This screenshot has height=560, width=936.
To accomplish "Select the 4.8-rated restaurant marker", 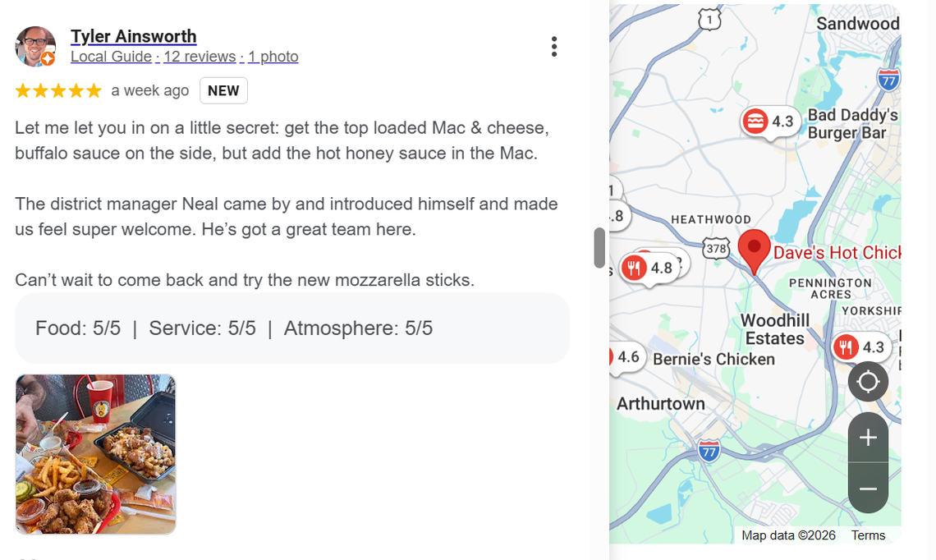I will pyautogui.click(x=649, y=264).
